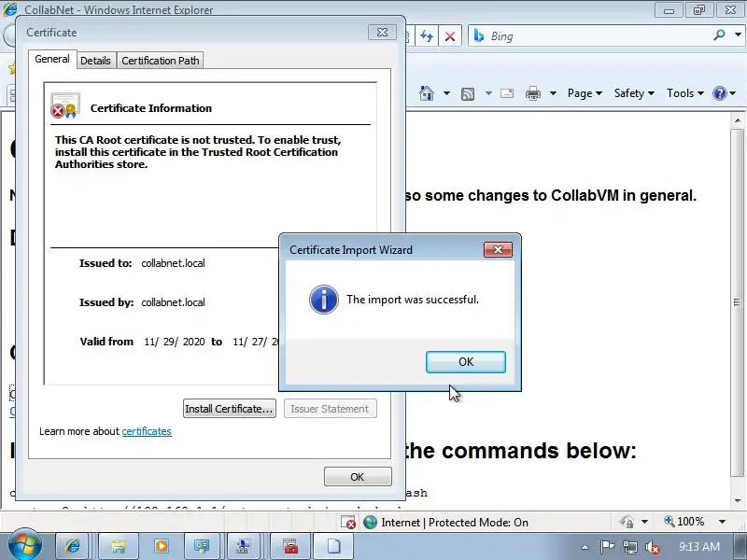Click OK in the Certificate dialog

coord(358,477)
